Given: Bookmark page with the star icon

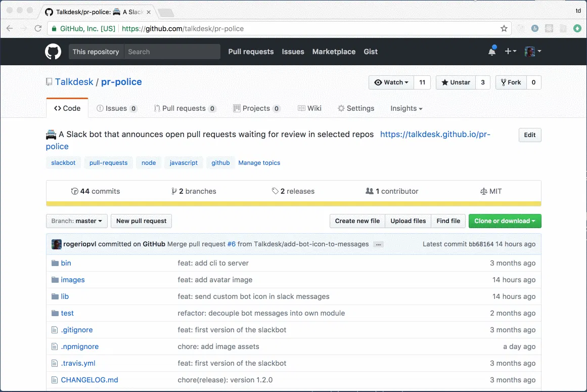Looking at the screenshot, I should point(504,28).
